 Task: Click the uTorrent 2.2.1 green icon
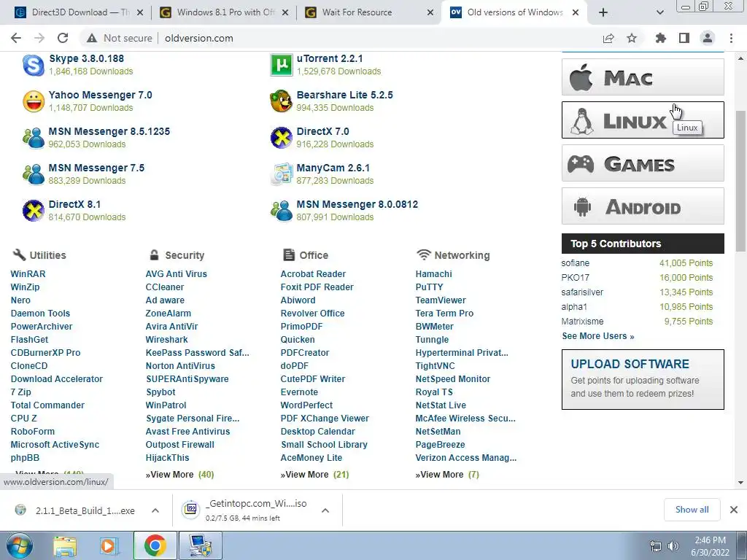tap(281, 65)
